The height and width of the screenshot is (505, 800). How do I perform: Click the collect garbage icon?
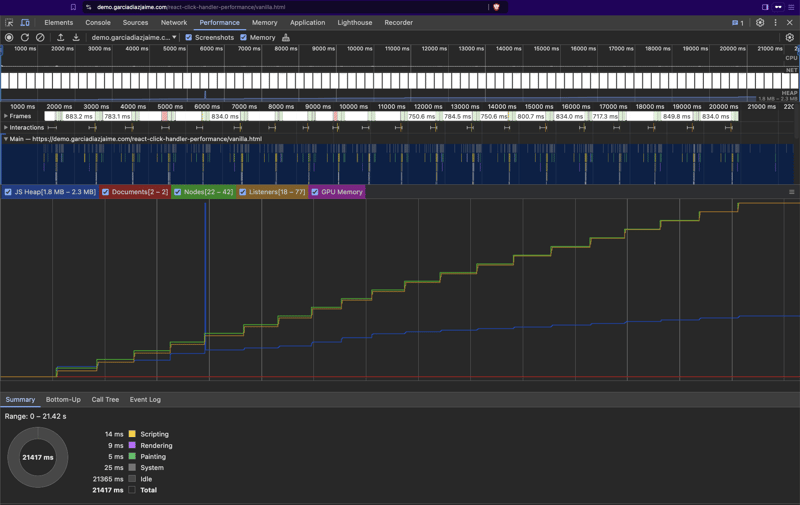[286, 37]
